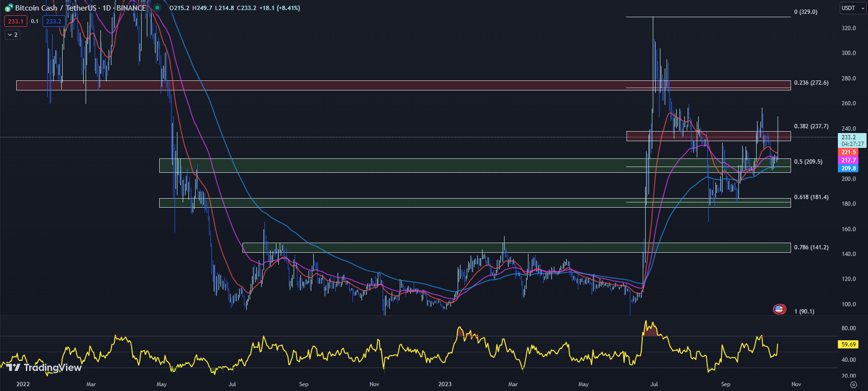Select green rectangle zone at 0.786 level
868x391 pixels.
point(516,247)
